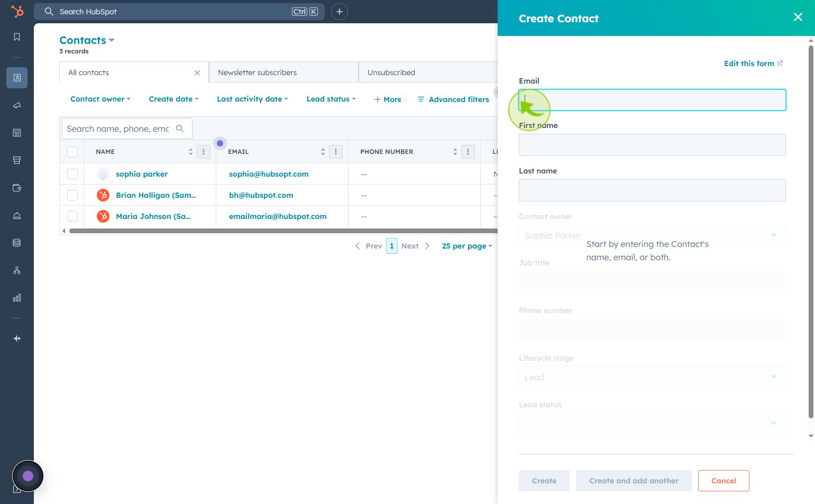Open the Breeze AI sparkle sidebar icon
The image size is (815, 504).
pyautogui.click(x=17, y=338)
